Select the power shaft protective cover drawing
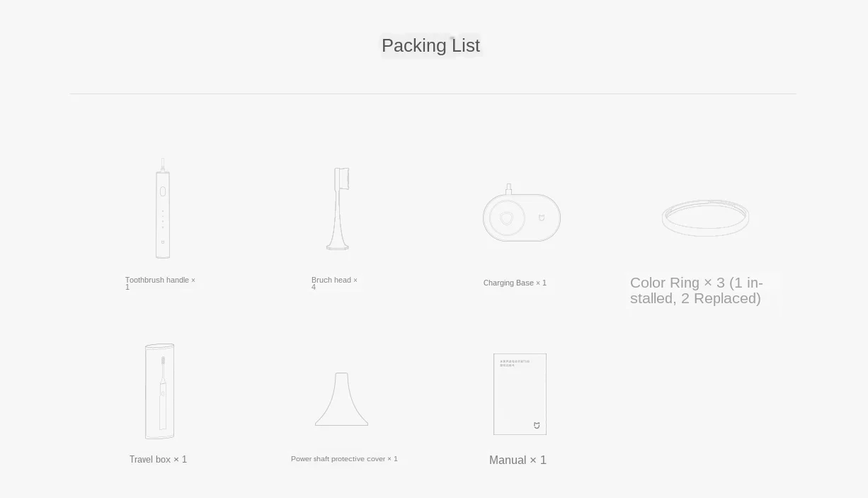Screen dimensions: 868x498 tap(341, 399)
